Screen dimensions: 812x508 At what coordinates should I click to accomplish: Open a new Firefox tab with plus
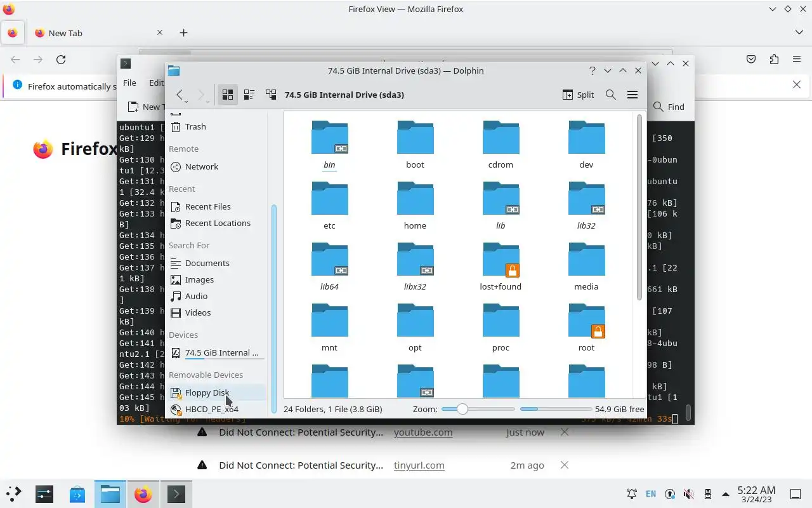tap(183, 32)
